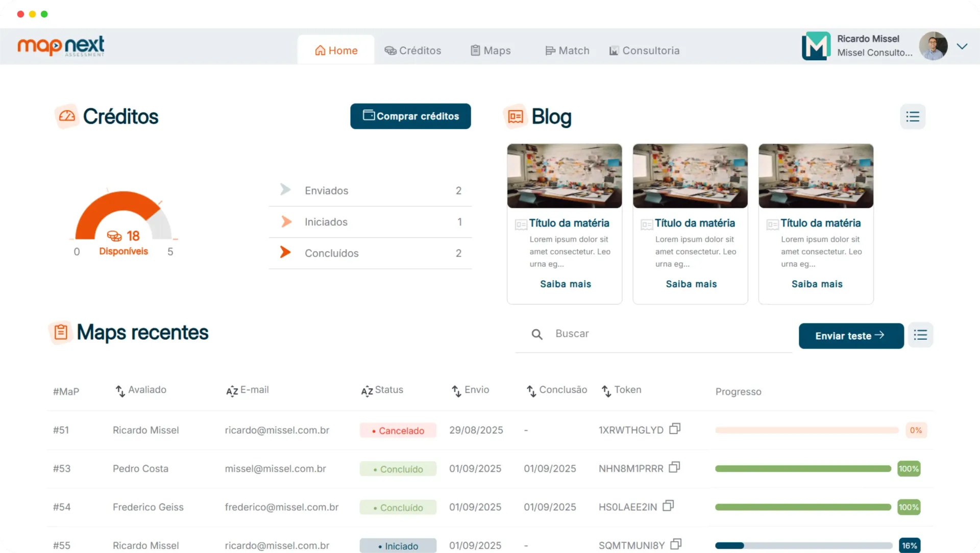This screenshot has width=980, height=553.
Task: Copy the token 1XRWTHGLYD with copy icon
Action: (x=675, y=429)
